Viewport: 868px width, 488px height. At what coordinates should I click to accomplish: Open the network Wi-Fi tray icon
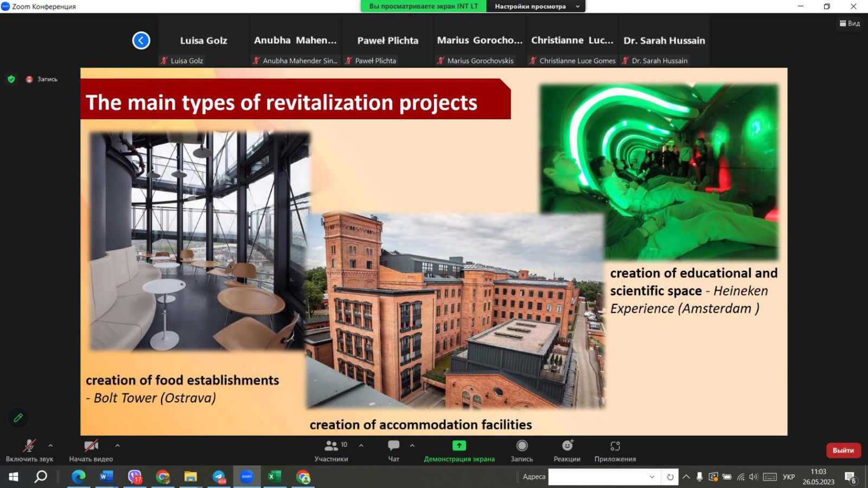[741, 477]
